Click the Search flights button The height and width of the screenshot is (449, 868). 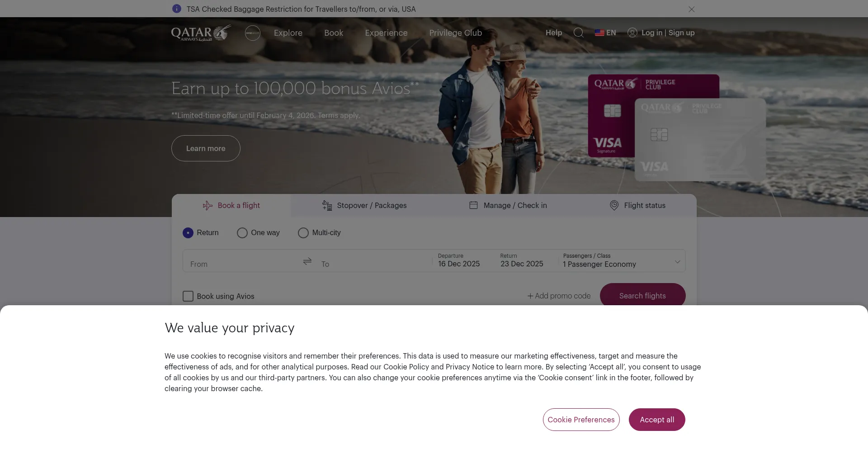[642, 295]
